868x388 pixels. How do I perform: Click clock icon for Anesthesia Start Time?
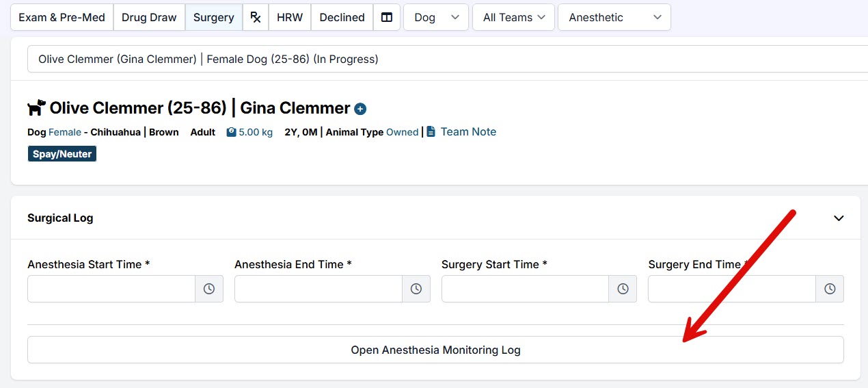click(x=209, y=289)
